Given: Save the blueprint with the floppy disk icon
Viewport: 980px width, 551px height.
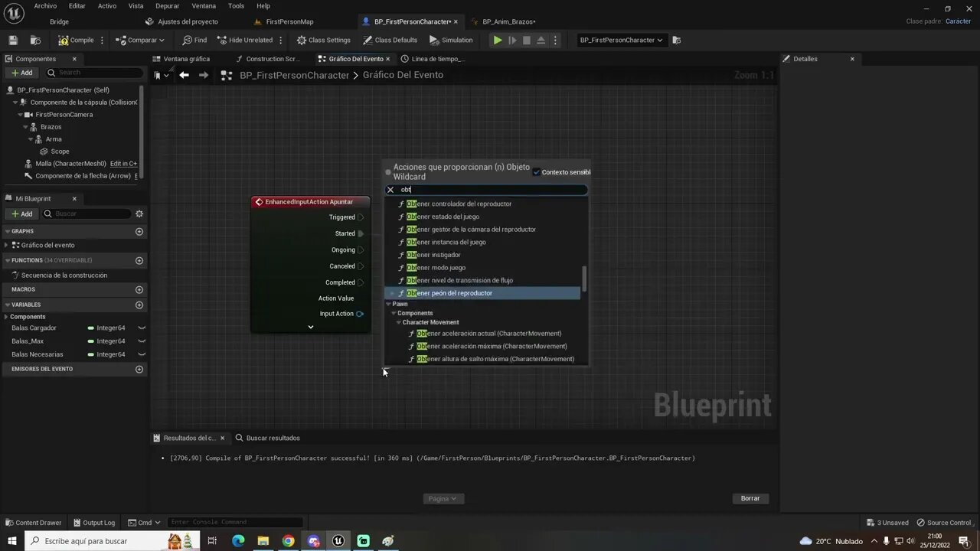Looking at the screenshot, I should 13,40.
